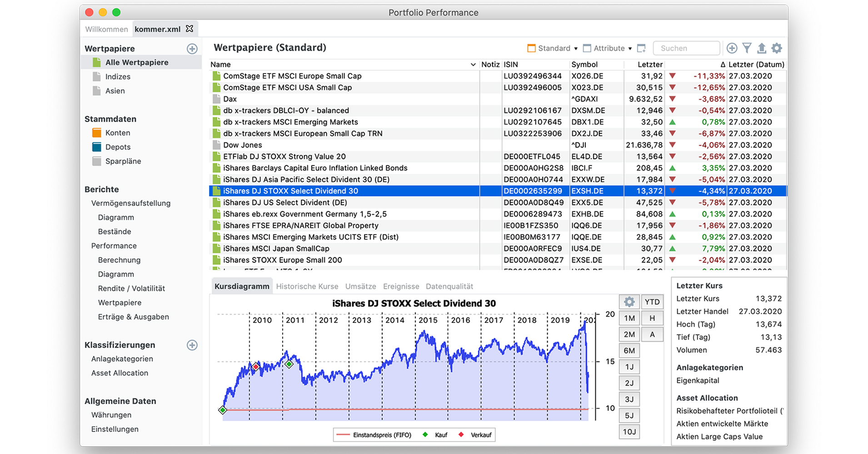Open the filter funnel icon
The width and height of the screenshot is (868, 454).
(x=747, y=48)
